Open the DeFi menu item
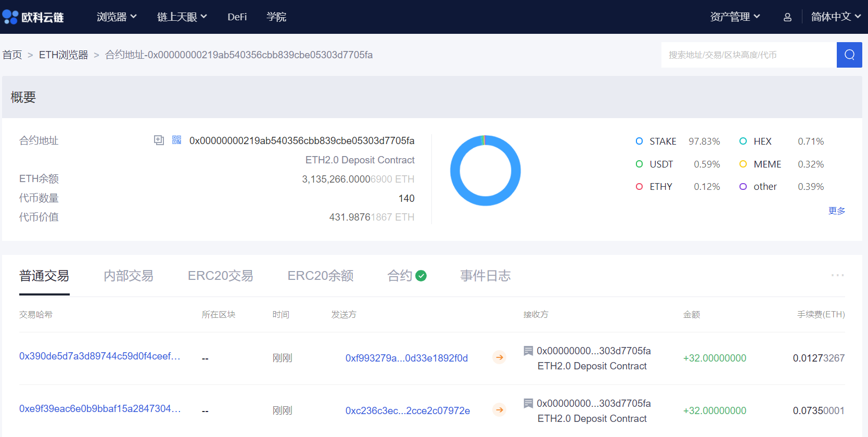Screen dimensions: 868x437 pos(237,17)
